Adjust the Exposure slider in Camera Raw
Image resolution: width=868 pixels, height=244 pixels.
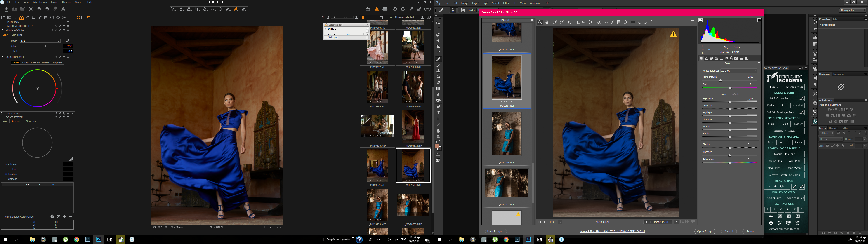pos(730,102)
